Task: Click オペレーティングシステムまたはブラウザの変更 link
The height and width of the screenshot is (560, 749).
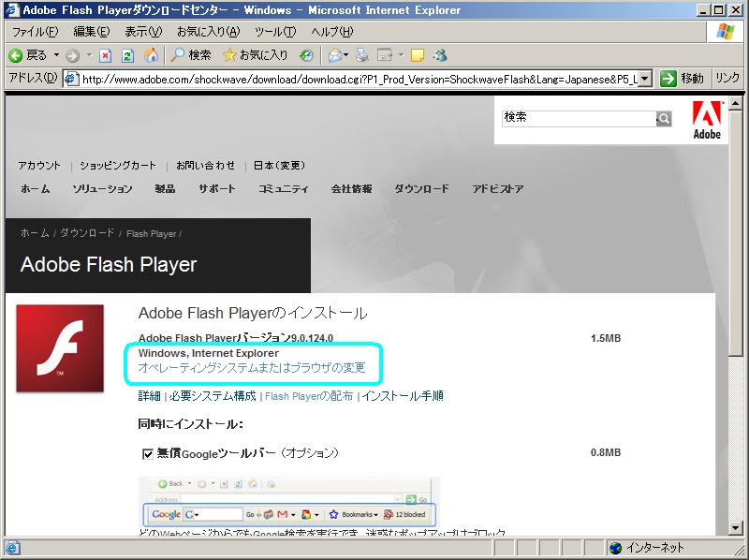Action: click(x=252, y=367)
